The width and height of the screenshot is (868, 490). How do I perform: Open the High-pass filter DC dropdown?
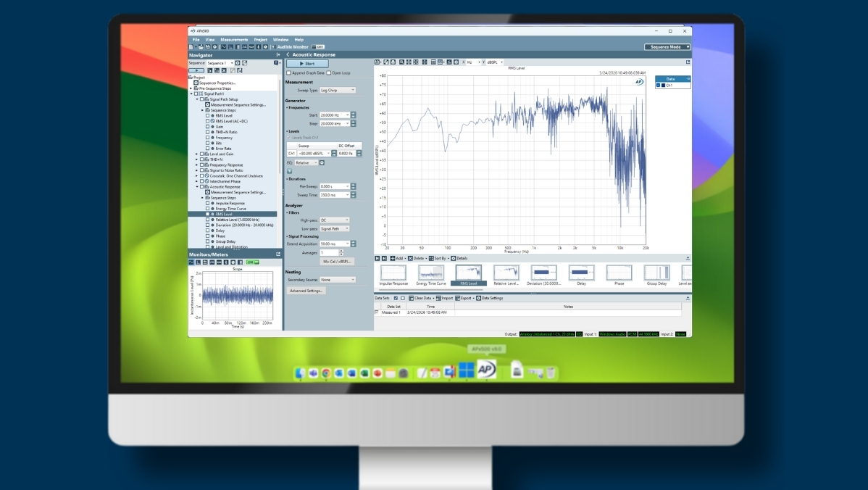click(334, 220)
